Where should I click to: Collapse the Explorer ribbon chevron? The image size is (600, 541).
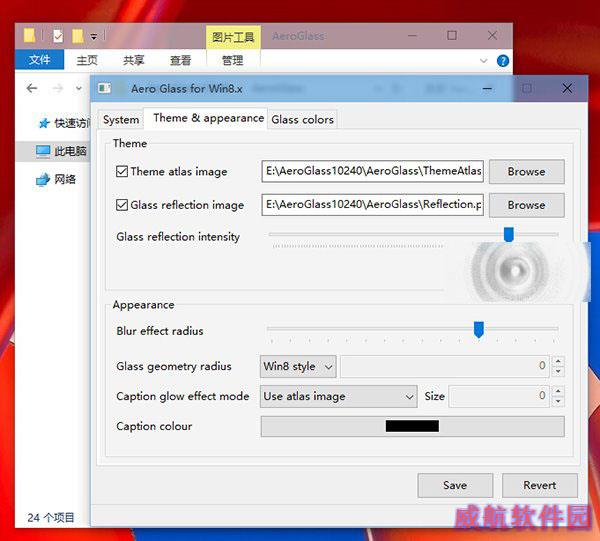point(483,61)
